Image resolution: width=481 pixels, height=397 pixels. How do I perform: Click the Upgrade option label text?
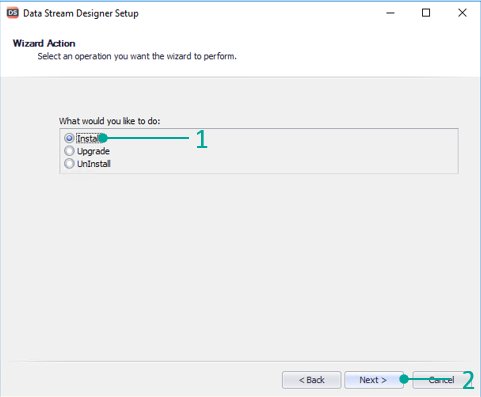point(93,151)
